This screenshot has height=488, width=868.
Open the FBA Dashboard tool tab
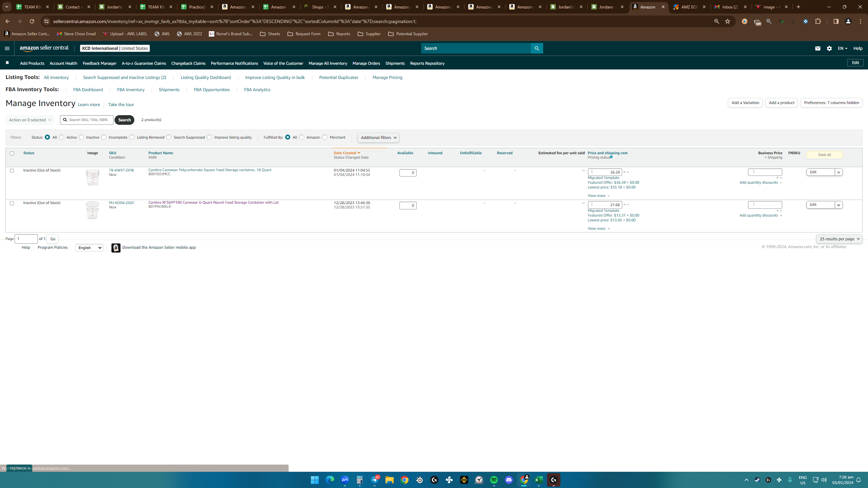pos(88,90)
